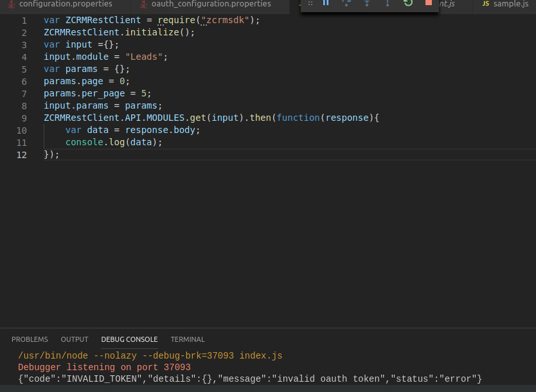Click the params.page assignment value 0
536x392 pixels.
coord(122,82)
